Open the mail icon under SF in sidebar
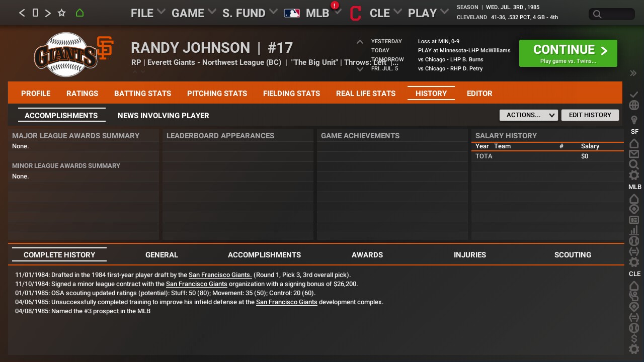This screenshot has height=362, width=644. point(634,154)
